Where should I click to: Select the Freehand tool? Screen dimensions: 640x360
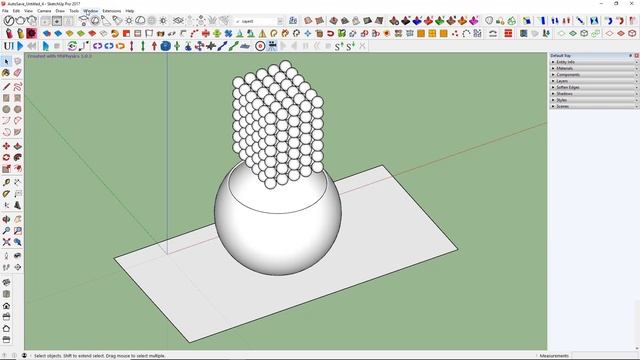17,87
